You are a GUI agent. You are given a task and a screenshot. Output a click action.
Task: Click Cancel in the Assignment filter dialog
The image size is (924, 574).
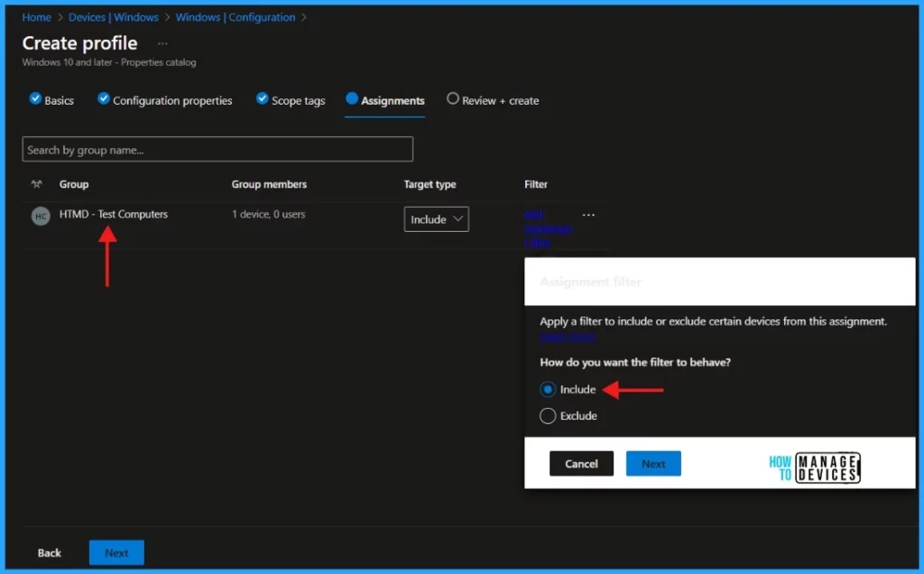click(x=581, y=464)
